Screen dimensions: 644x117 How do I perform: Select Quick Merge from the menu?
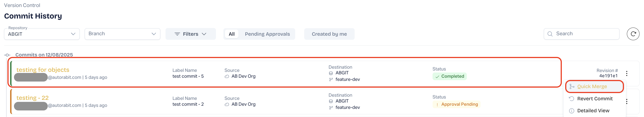(592, 87)
